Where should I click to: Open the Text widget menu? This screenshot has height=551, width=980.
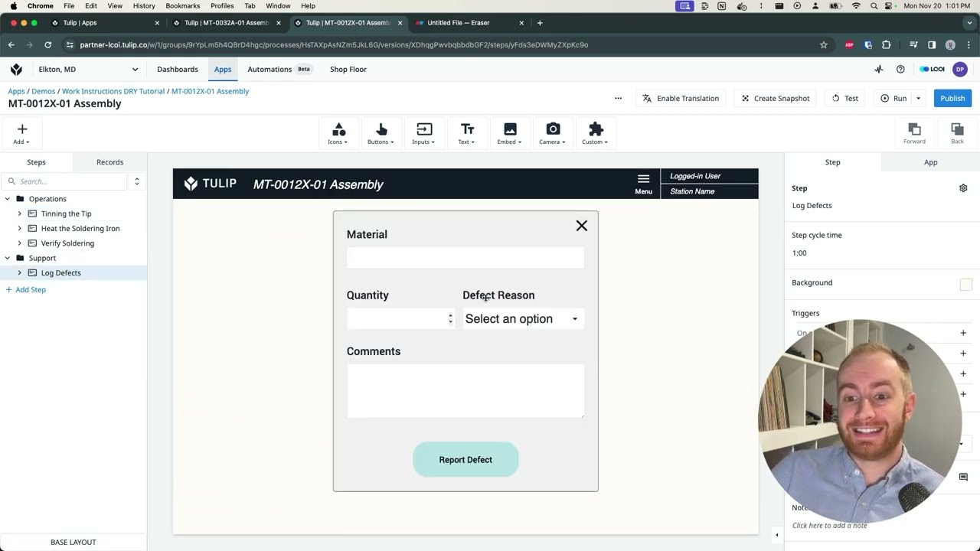[466, 132]
